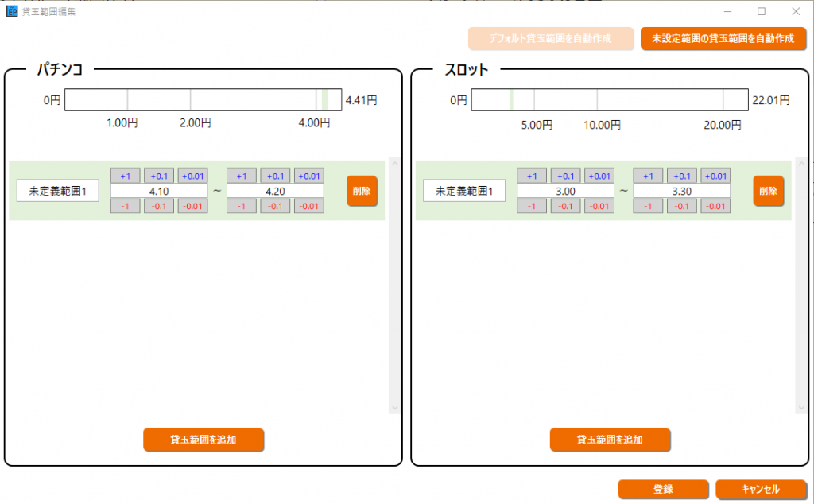814x504 pixels.
Task: Click the 20.00円 scale label
Action: 723,125
